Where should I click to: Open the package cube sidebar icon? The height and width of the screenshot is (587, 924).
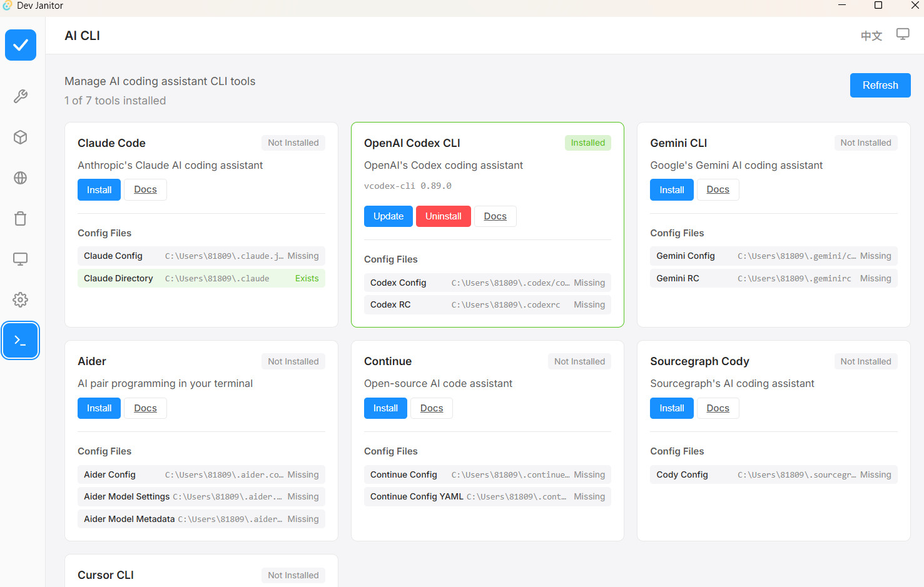(21, 137)
